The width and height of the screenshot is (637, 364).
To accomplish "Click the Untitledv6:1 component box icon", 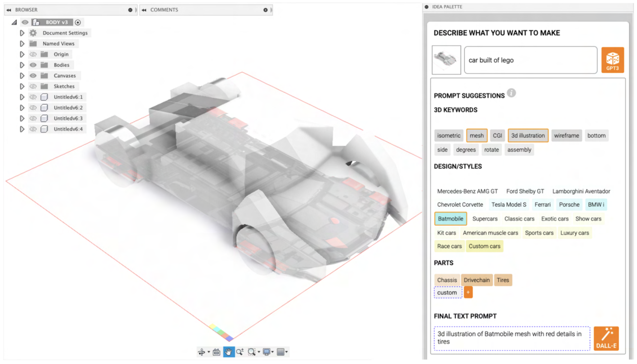I will [44, 97].
